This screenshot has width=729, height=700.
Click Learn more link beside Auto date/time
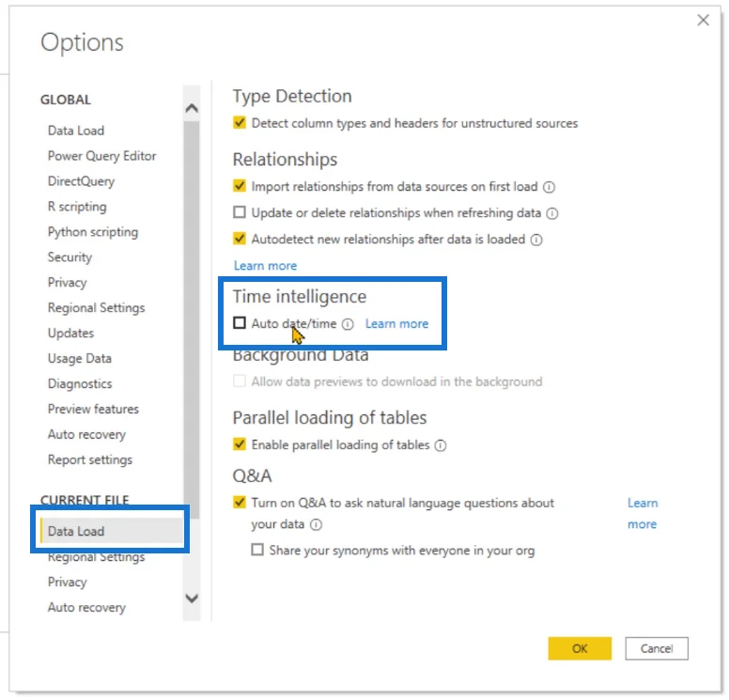tap(396, 324)
